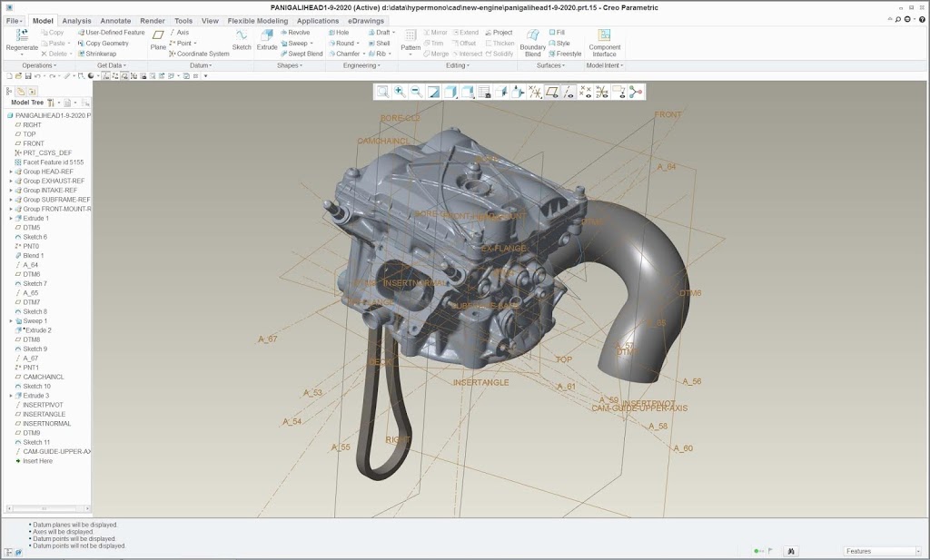Click the Pattern tool icon
Screen dimensions: 930x560
[x=411, y=36]
